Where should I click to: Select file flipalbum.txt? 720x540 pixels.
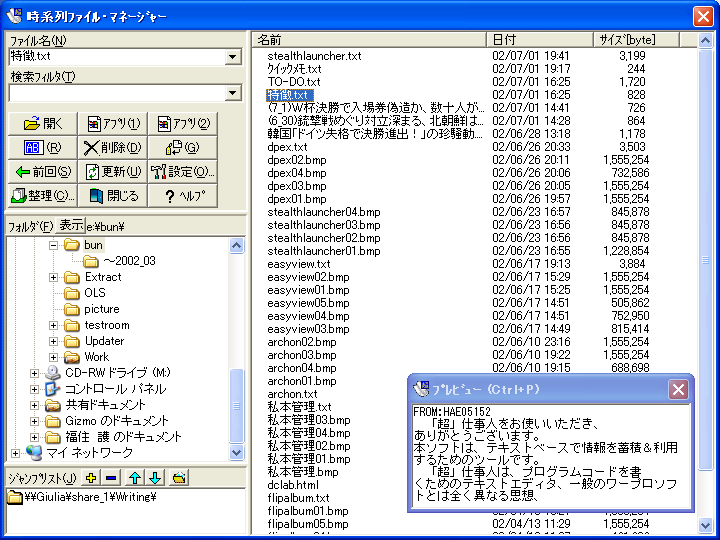click(298, 498)
